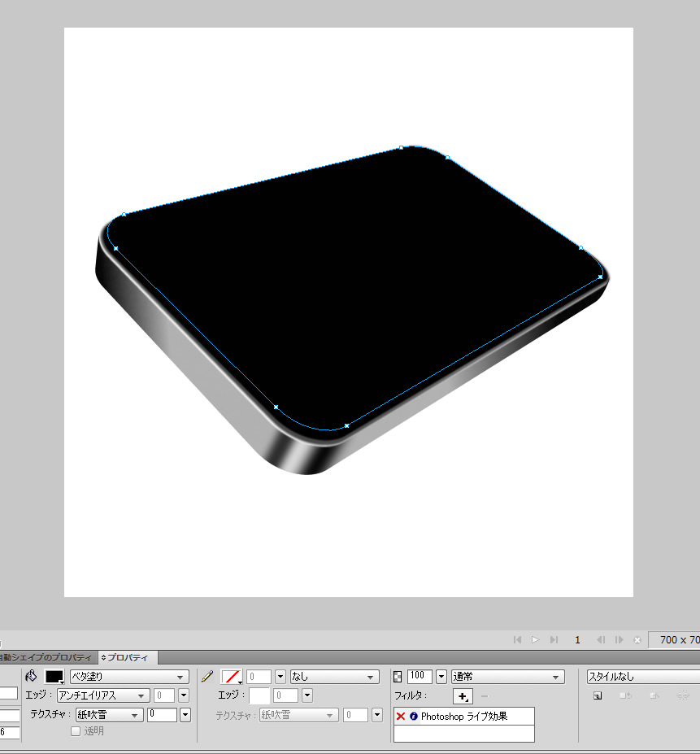
Task: Click the pencil stroke icon
Action: coord(207,676)
